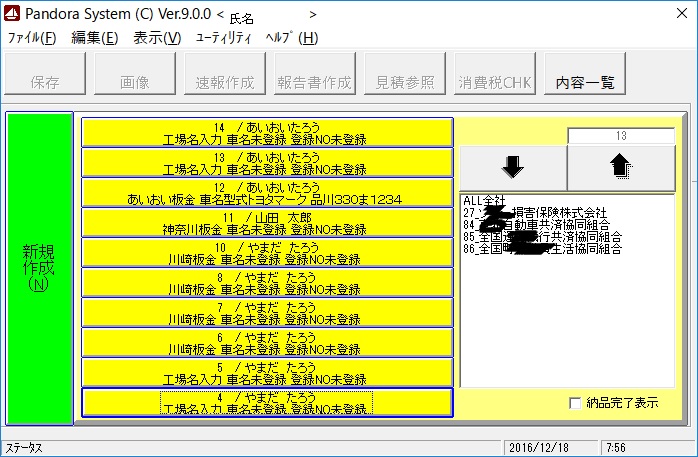Select company 27 損害保険株式会社 in list

pyautogui.click(x=535, y=213)
